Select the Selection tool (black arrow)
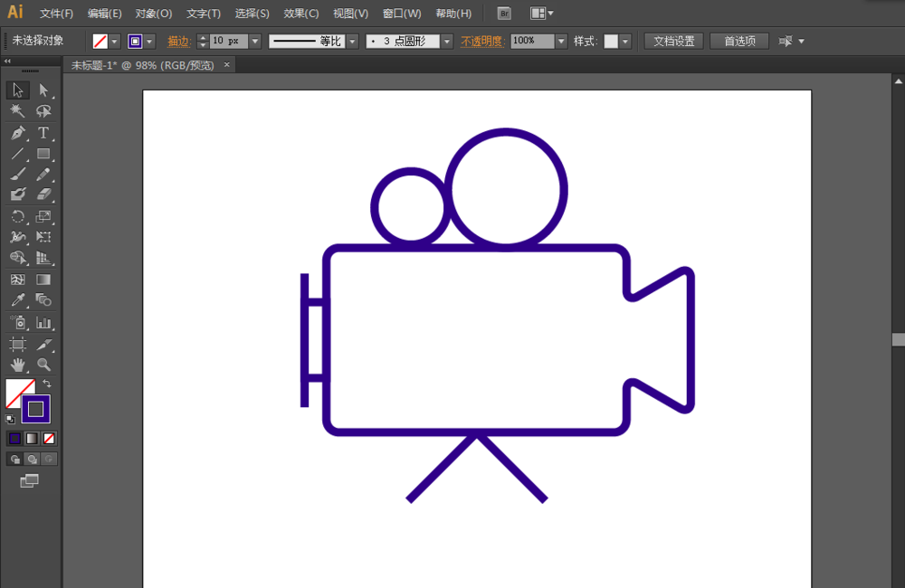Viewport: 905px width, 588px height. [x=17, y=90]
